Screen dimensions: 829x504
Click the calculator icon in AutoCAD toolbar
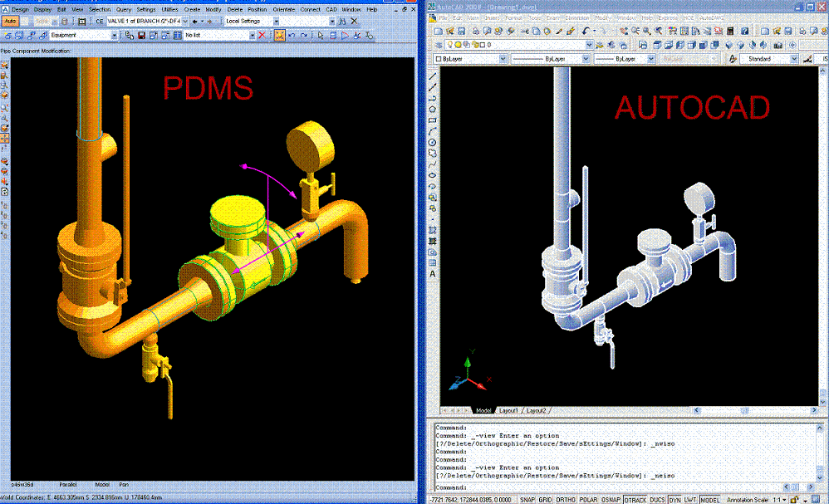tap(730, 32)
